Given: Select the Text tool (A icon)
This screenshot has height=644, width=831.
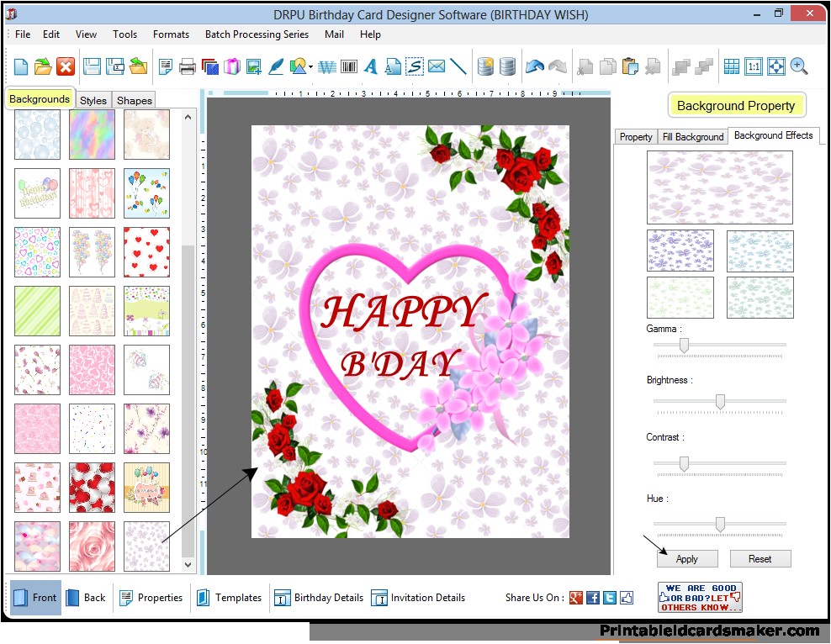Looking at the screenshot, I should [x=371, y=66].
